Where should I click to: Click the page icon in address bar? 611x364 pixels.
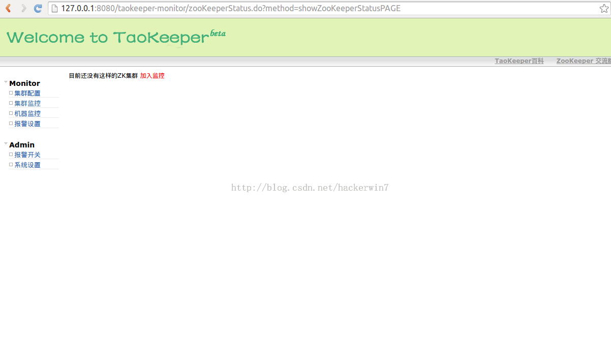click(54, 8)
